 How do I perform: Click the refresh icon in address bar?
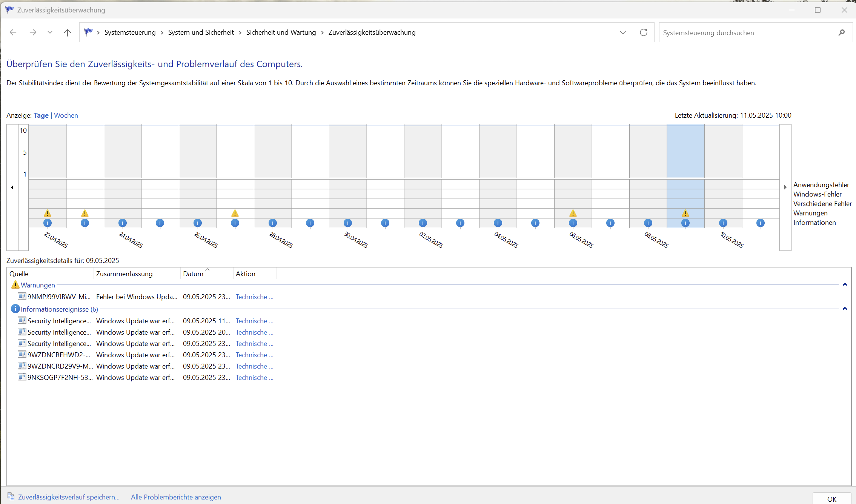click(x=644, y=32)
